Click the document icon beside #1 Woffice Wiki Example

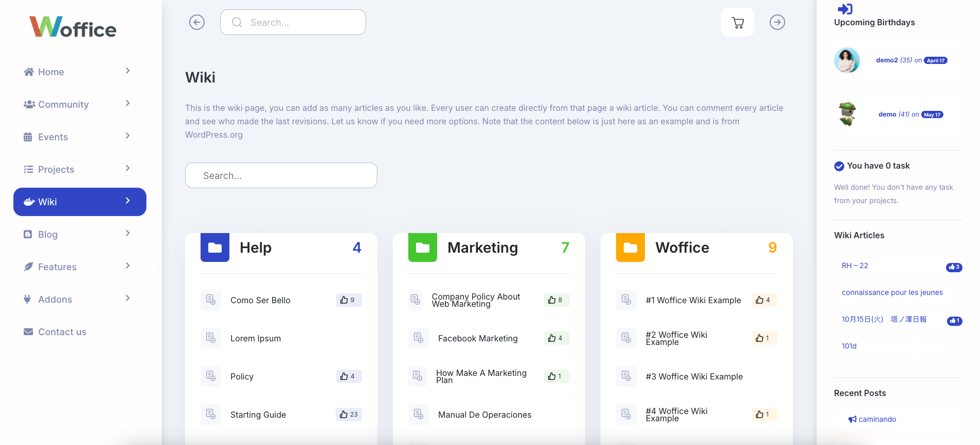626,300
